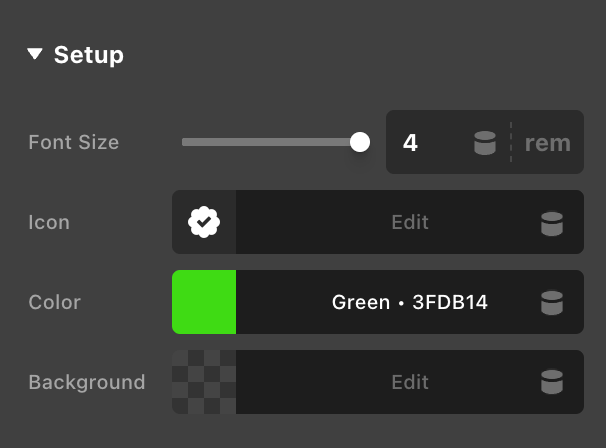
Task: Click the Color label
Action: (54, 302)
